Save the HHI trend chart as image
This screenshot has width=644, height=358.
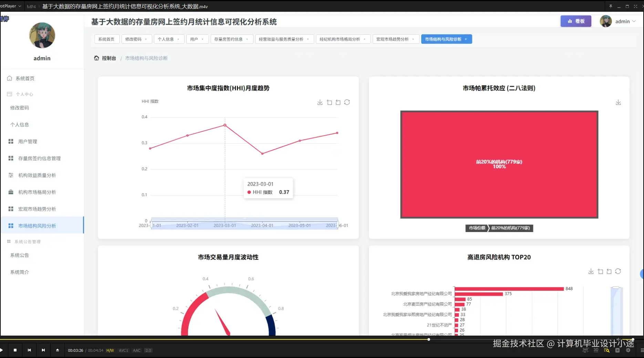tap(320, 102)
